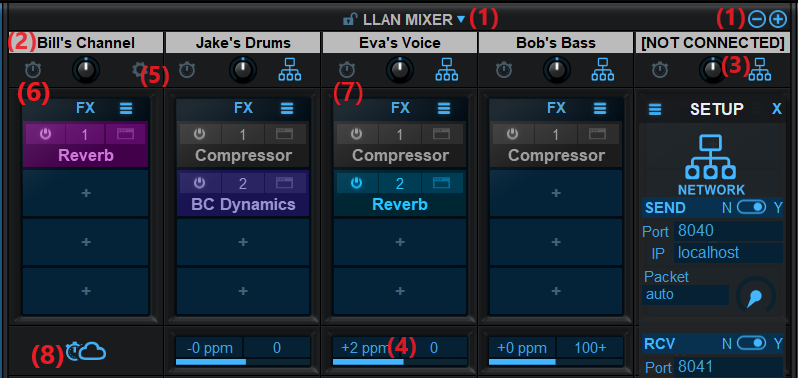Open the SETUP panel hamburger menu

(x=655, y=109)
